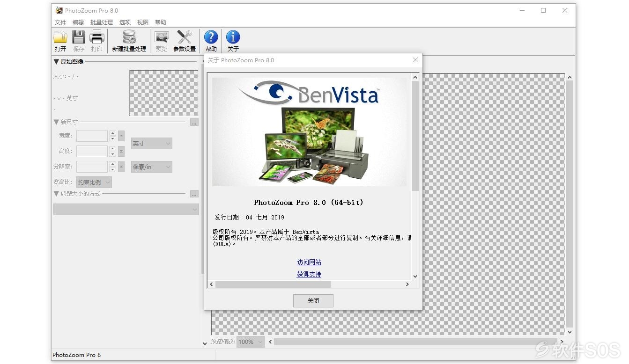Click the 打印 (Print) printer icon
The image size is (629, 364).
coord(97,38)
